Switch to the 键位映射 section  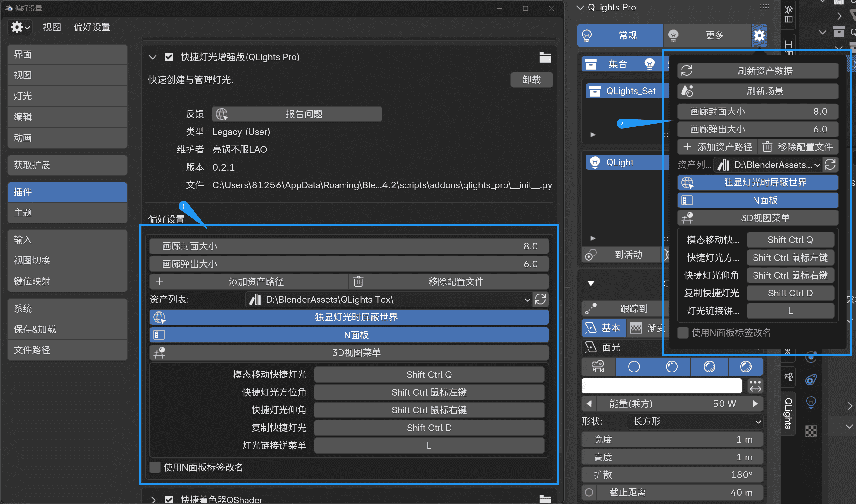click(x=67, y=281)
